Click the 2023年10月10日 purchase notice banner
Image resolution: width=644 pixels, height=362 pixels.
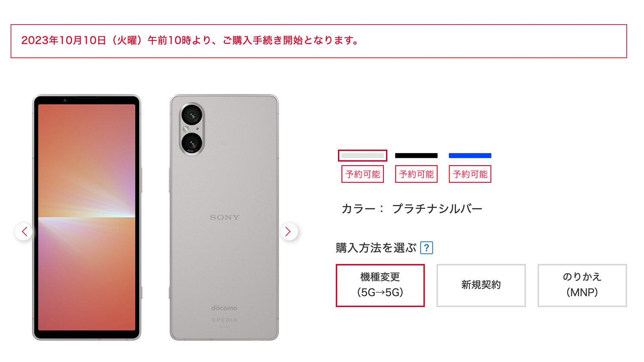319,41
